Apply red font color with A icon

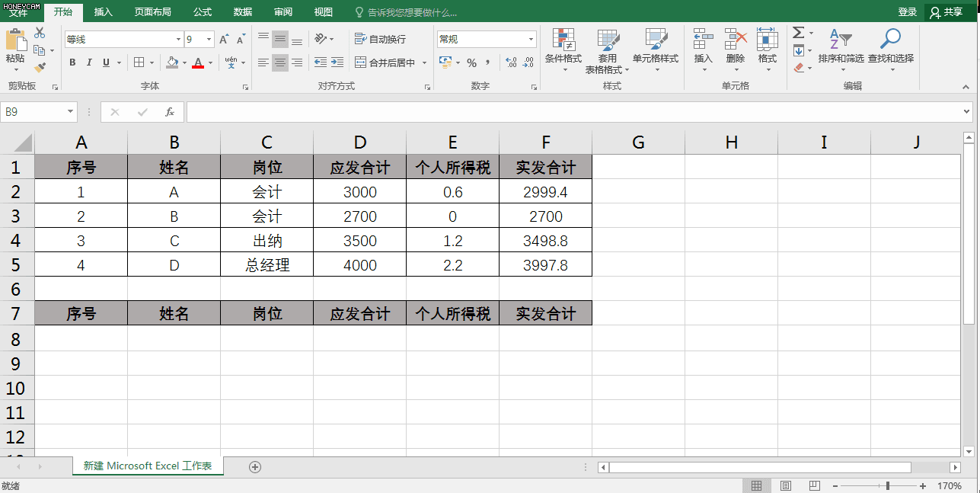[x=198, y=62]
